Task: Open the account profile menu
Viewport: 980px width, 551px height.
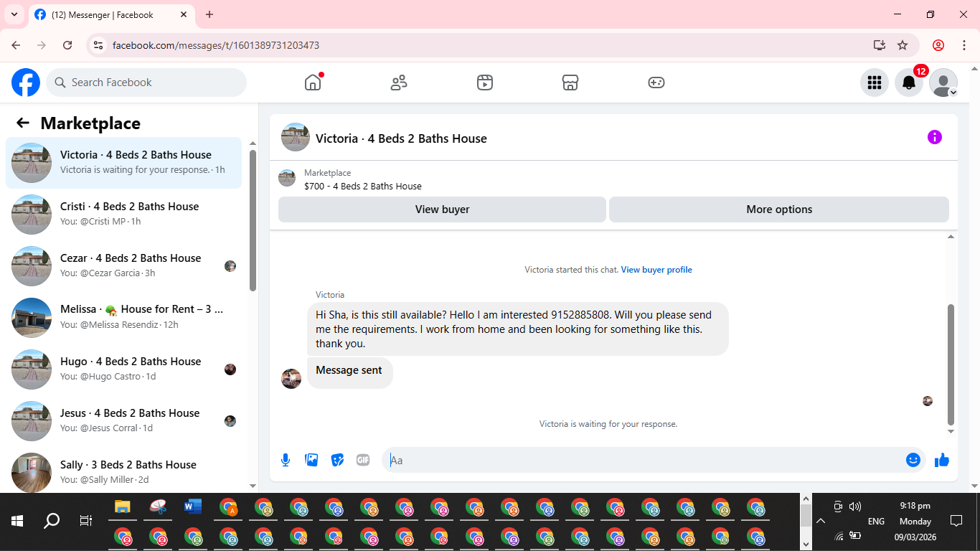Action: pos(943,83)
